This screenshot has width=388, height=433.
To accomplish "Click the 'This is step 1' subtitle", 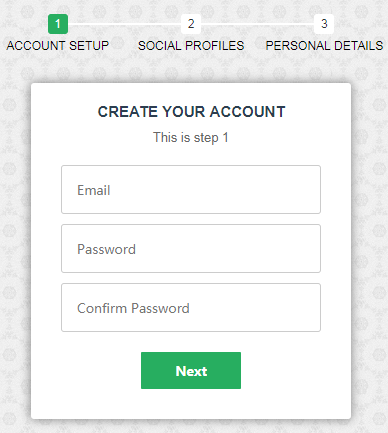I will 191,137.
